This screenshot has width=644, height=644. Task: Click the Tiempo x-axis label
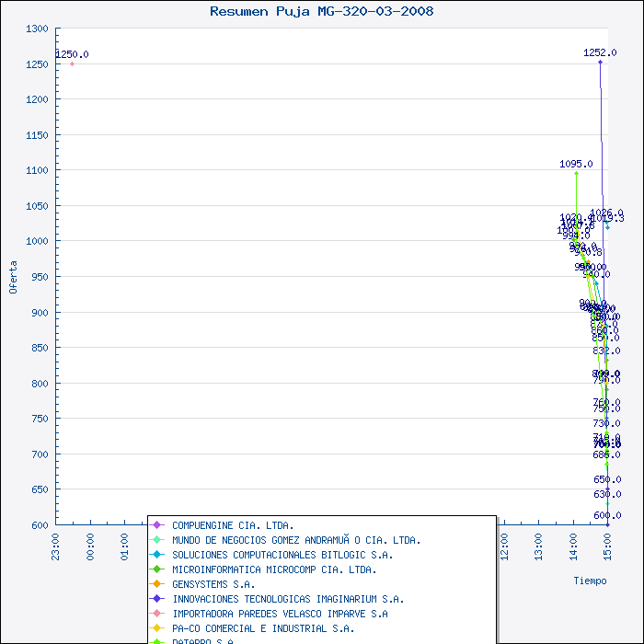point(590,581)
